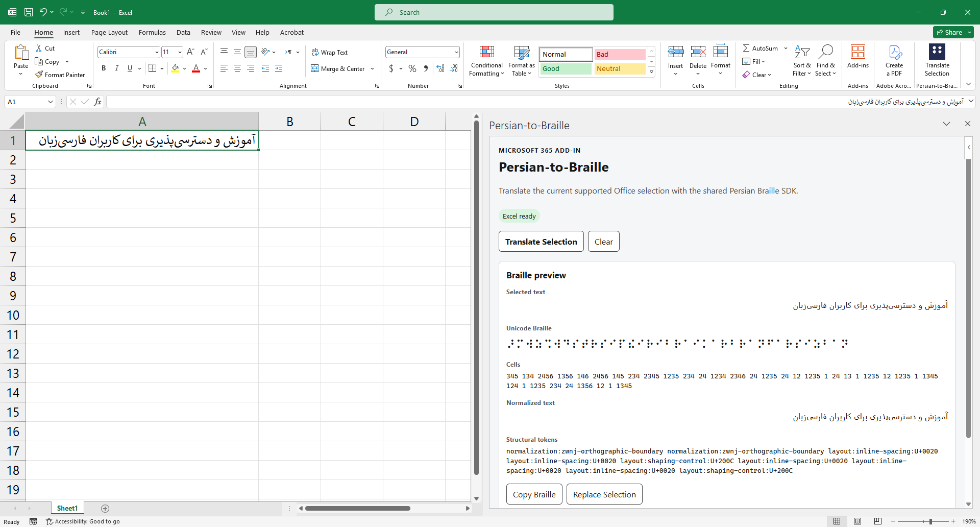The height and width of the screenshot is (527, 980).
Task: Switch to the Insert tab
Action: coord(71,32)
